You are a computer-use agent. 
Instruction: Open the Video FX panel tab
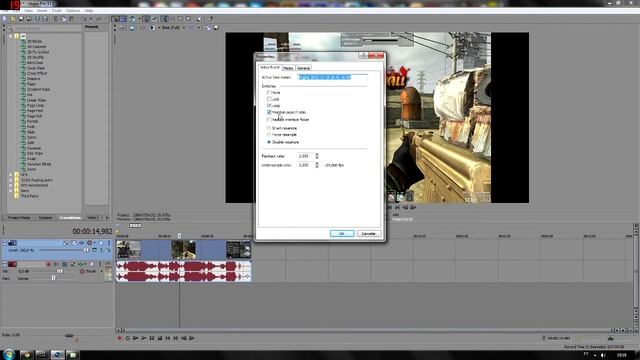[x=93, y=218]
